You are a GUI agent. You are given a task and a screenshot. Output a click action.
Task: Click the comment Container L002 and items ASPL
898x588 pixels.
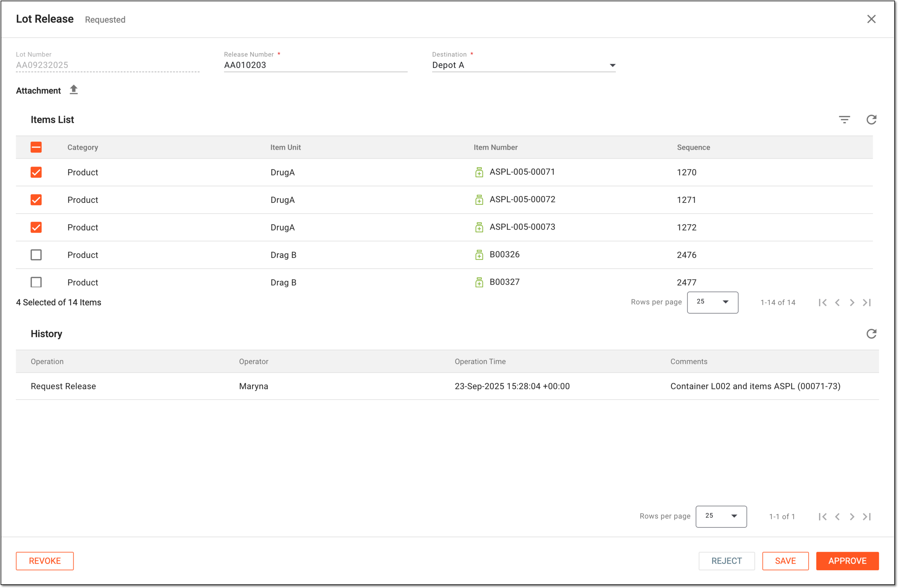755,386
